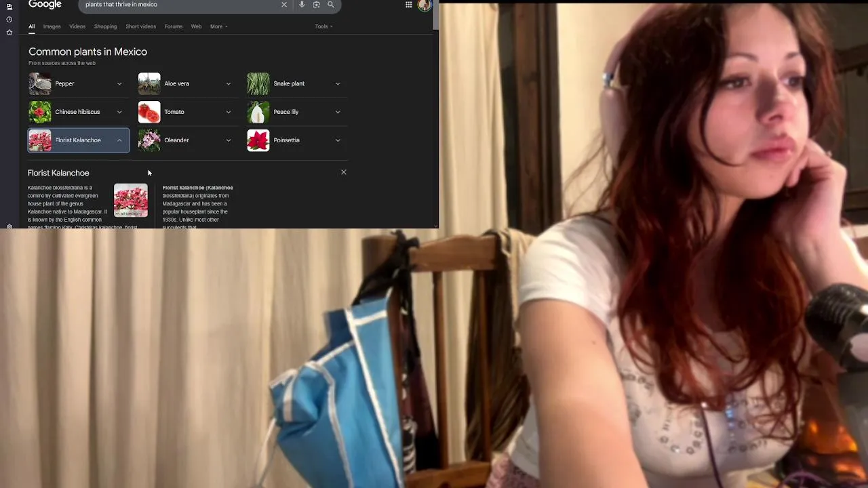Click the 'Florist Kalanchoe' panel heading
The width and height of the screenshot is (868, 488).
point(58,173)
